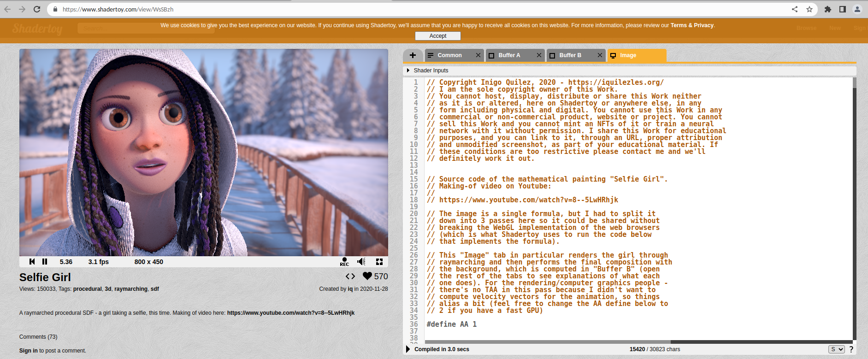Mute the shader audio

pyautogui.click(x=361, y=262)
